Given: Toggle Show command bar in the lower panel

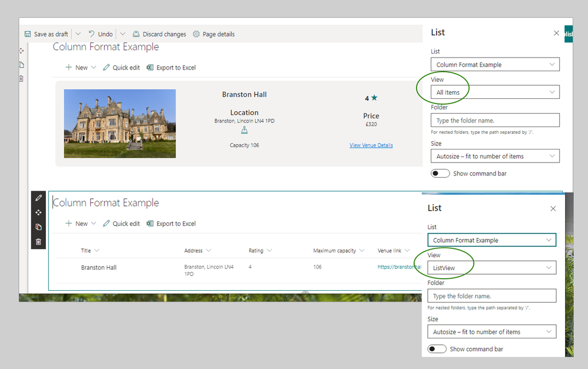Looking at the screenshot, I should (x=437, y=349).
